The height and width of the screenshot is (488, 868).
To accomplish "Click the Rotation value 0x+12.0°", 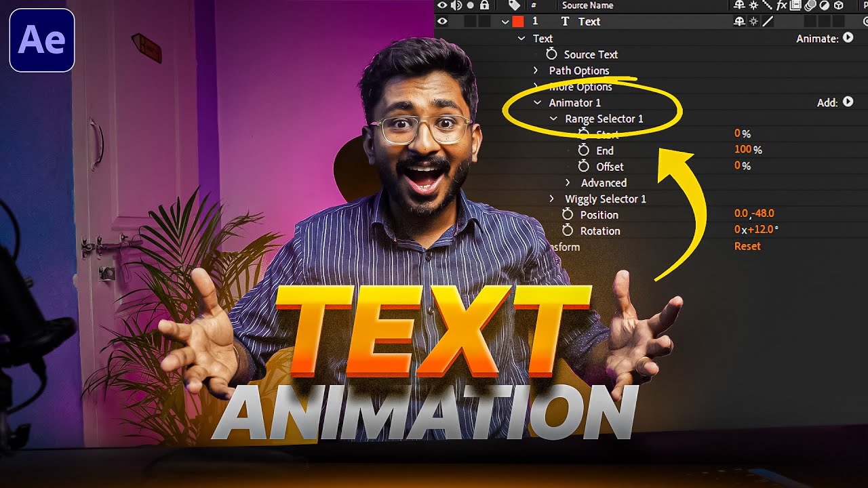I will [756, 230].
